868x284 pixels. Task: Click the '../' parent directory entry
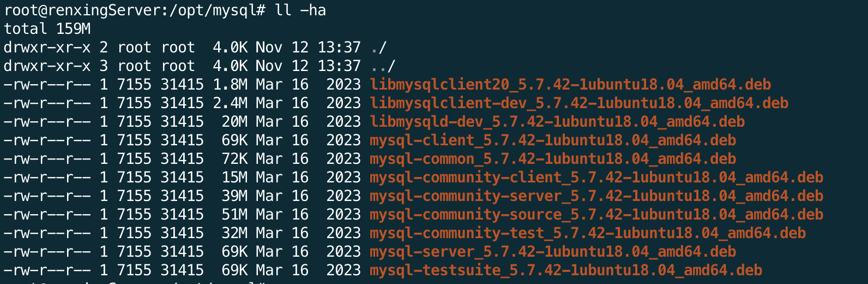[x=383, y=66]
